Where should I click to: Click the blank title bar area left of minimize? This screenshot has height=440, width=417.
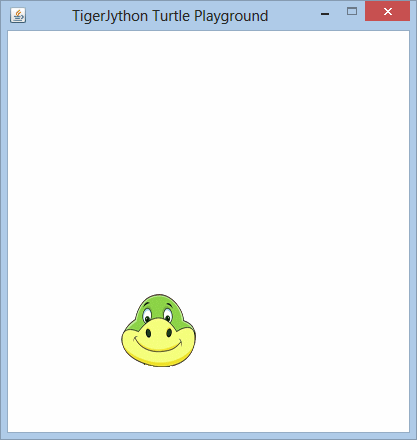point(292,15)
